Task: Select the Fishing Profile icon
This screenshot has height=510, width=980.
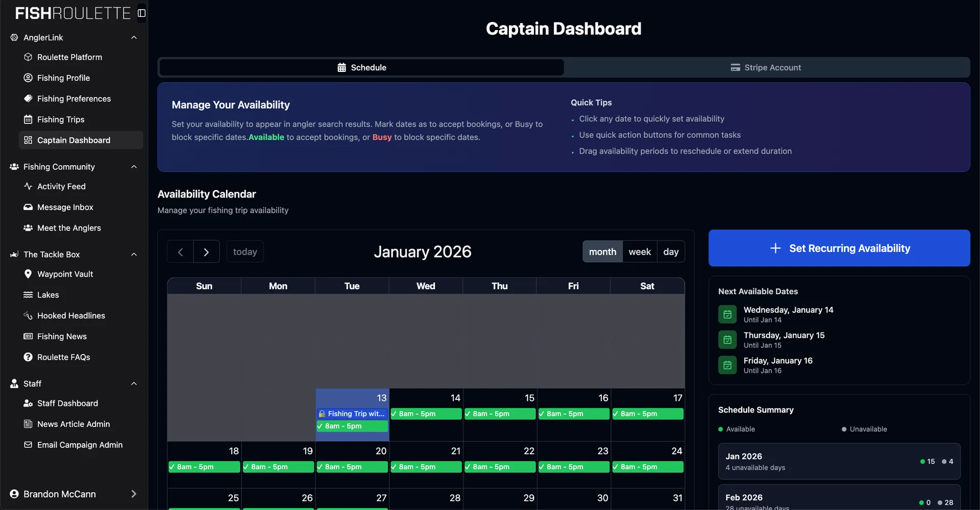Action: pyautogui.click(x=28, y=78)
